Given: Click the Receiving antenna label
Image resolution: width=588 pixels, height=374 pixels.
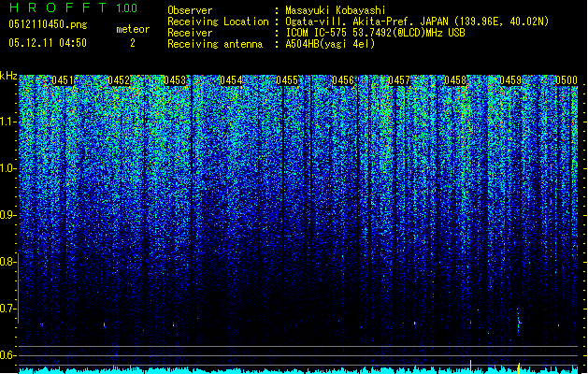Looking at the screenshot, I should [215, 44].
